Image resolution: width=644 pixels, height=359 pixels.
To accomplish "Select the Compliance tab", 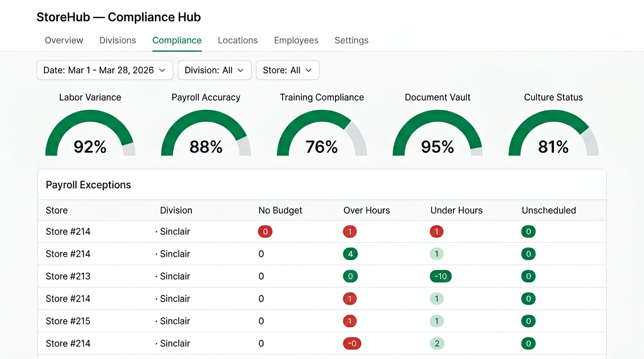I will click(177, 40).
